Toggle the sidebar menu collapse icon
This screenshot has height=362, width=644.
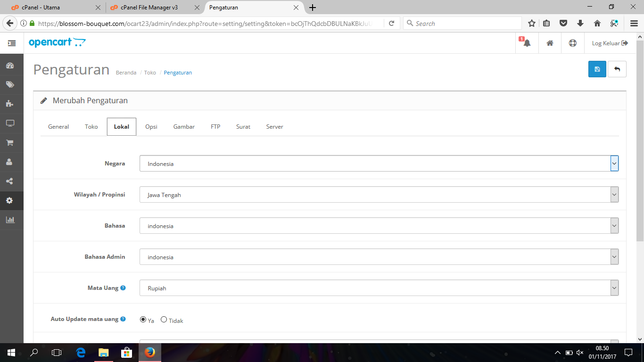pyautogui.click(x=12, y=43)
